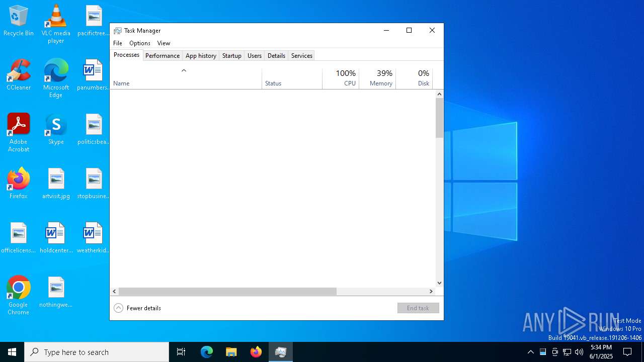
Task: Open the File menu in Task Manager
Action: (118, 43)
